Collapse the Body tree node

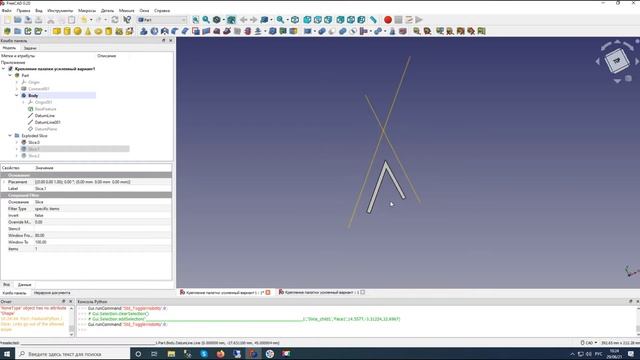17,96
